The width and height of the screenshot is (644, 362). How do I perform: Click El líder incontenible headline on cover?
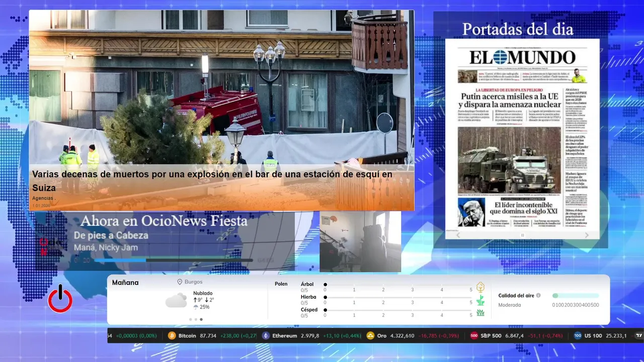tap(523, 209)
